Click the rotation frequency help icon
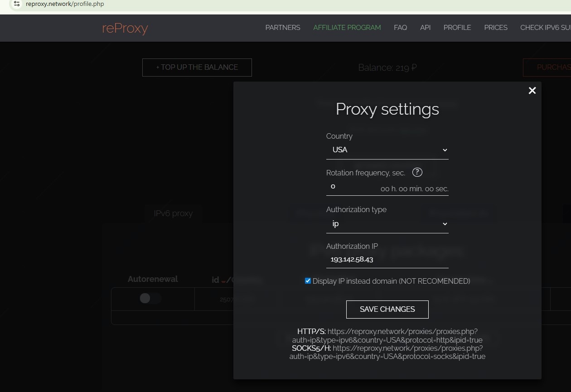The width and height of the screenshot is (571, 392). pos(417,173)
